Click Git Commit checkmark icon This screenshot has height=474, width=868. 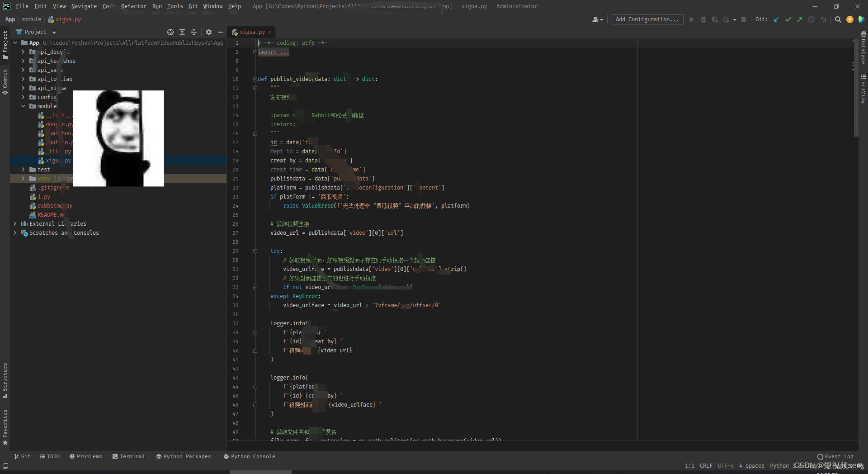tap(788, 19)
